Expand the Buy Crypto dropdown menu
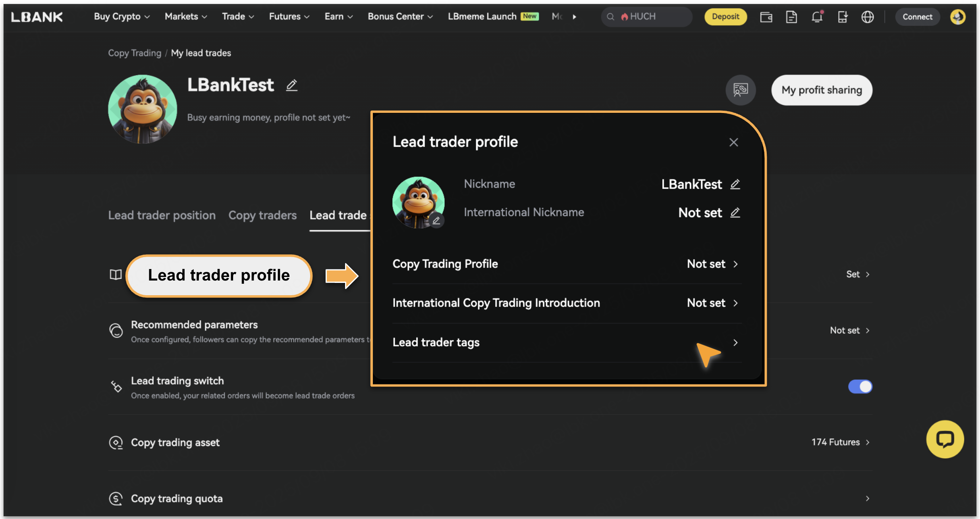The image size is (980, 519). pos(122,17)
